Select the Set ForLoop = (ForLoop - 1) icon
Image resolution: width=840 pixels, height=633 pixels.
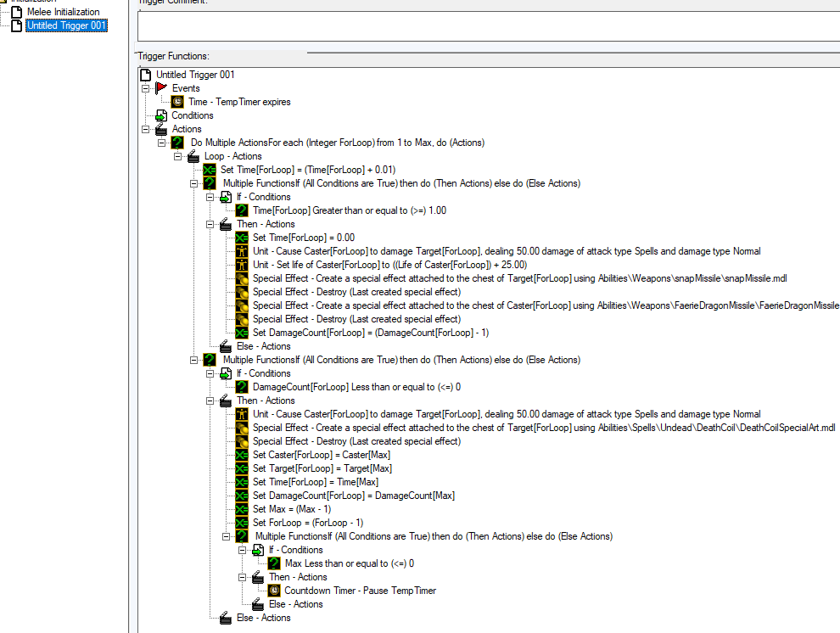242,523
